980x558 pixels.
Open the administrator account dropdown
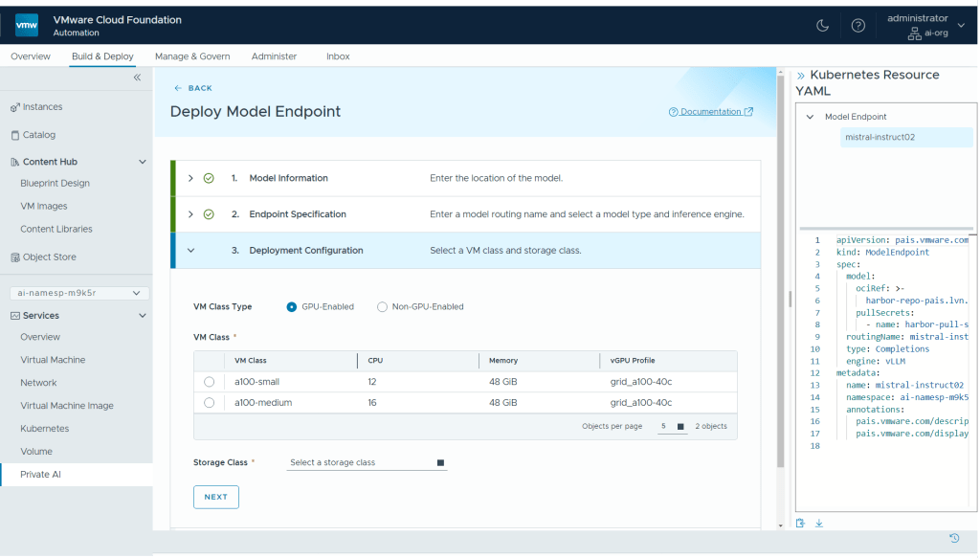(961, 26)
